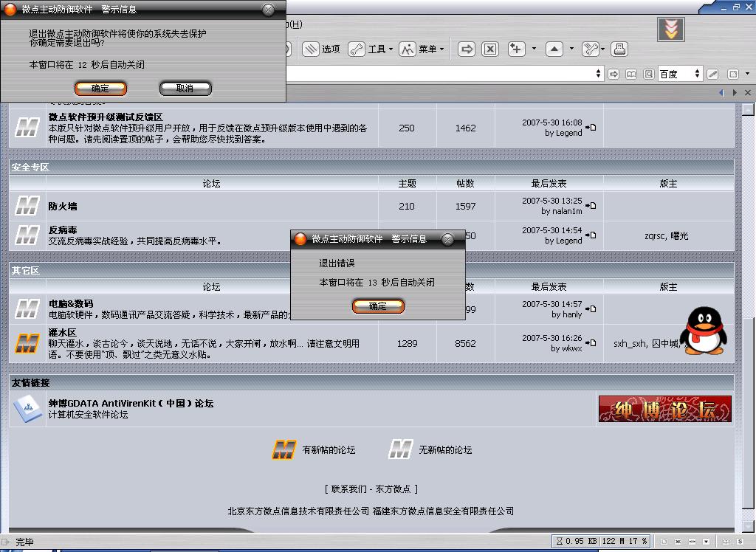This screenshot has height=552, width=756.
Task: Click the 1289 topics count in 灌水区
Action: click(408, 344)
